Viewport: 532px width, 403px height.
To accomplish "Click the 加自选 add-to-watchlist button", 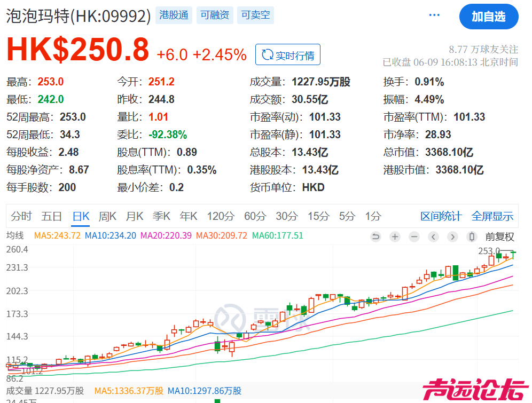I will [x=489, y=17].
